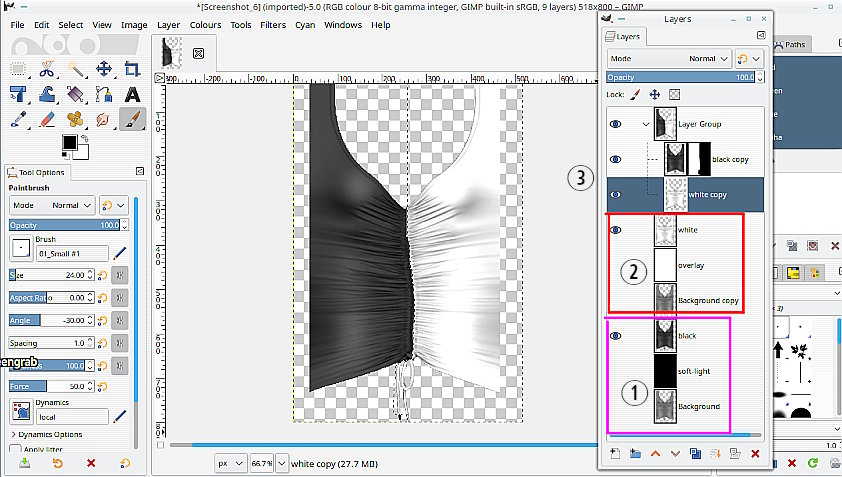Open the Filters menu
842x477 pixels.
click(272, 25)
